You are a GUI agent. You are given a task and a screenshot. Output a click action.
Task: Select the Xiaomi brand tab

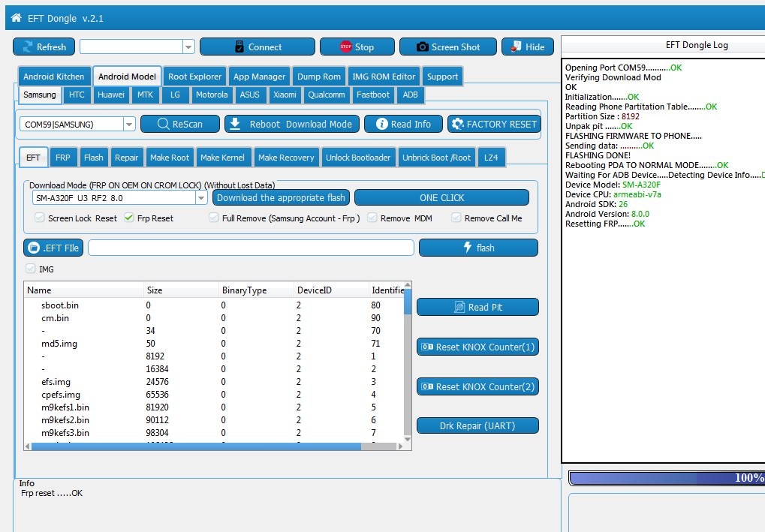point(285,95)
